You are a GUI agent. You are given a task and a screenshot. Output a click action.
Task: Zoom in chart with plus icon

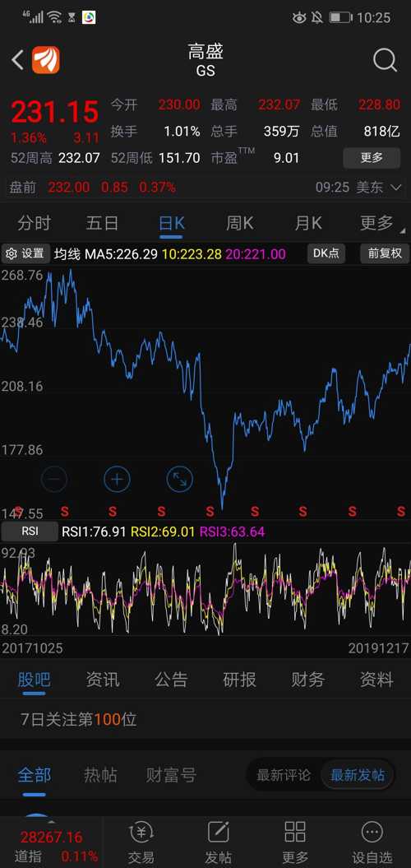[117, 479]
